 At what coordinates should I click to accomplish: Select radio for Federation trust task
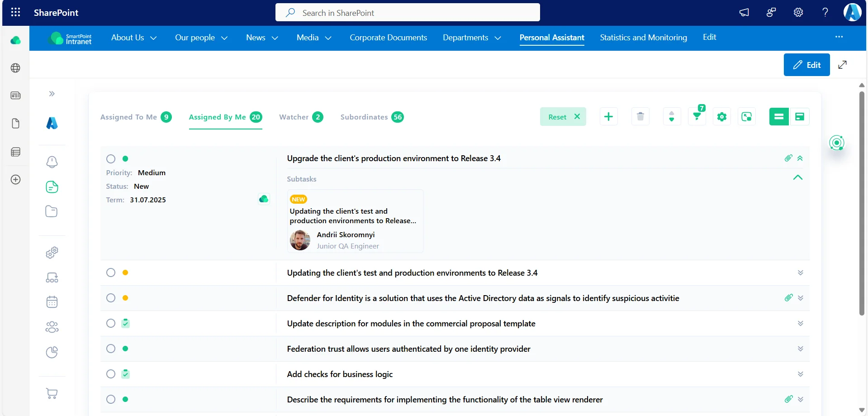111,349
